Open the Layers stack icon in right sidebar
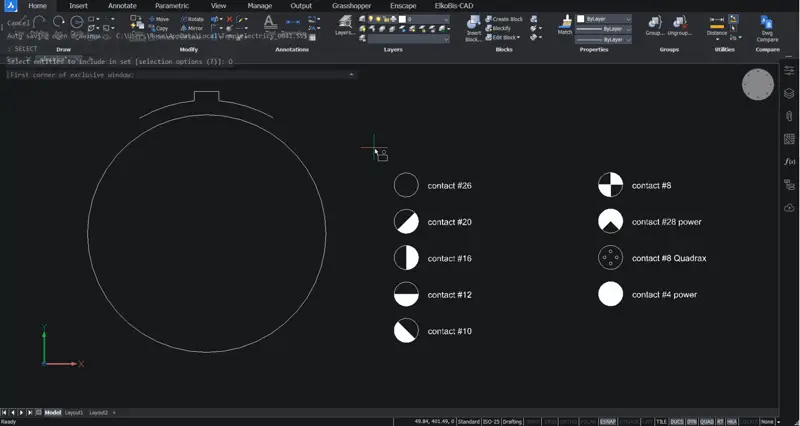 (x=789, y=93)
